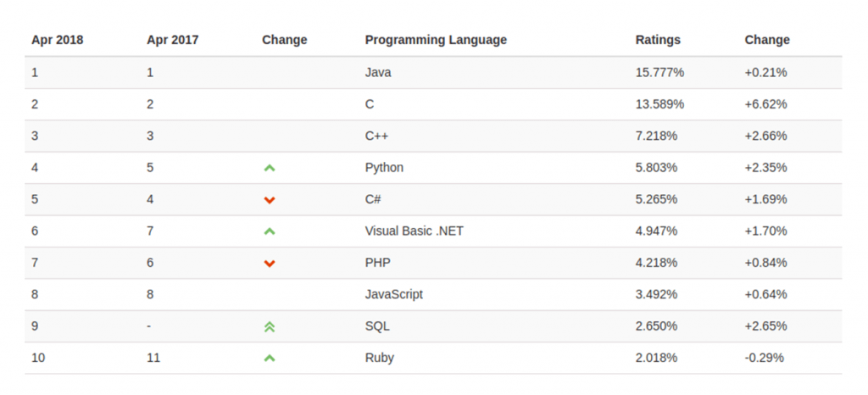Click the 2.650% rating value
This screenshot has height=395, width=868.
656,326
